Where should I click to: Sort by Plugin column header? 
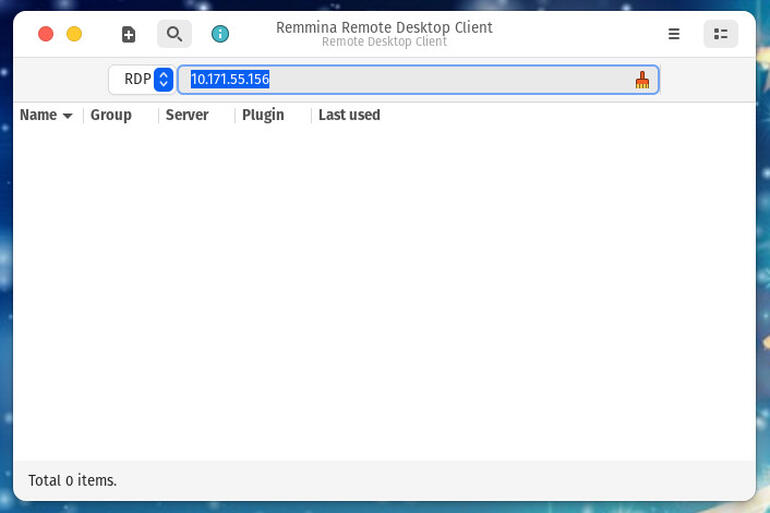273,115
